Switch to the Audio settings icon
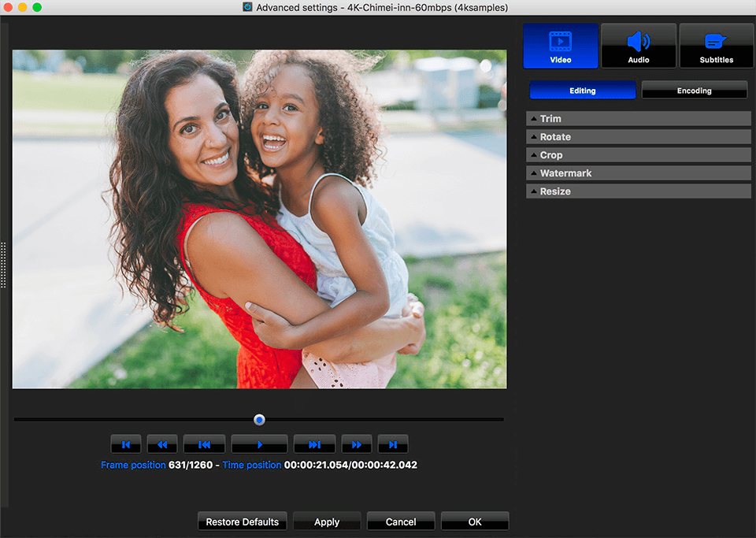 638,45
